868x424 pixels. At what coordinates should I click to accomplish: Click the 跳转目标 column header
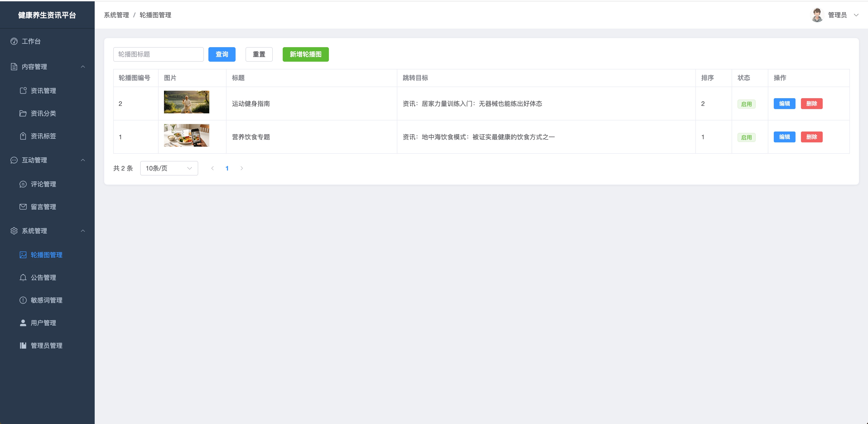click(546, 78)
